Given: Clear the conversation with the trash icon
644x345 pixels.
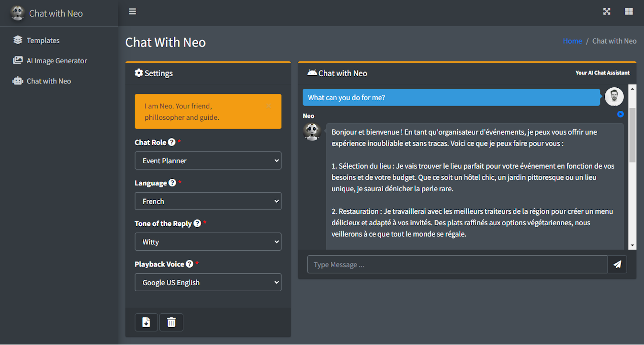Looking at the screenshot, I should click(171, 322).
